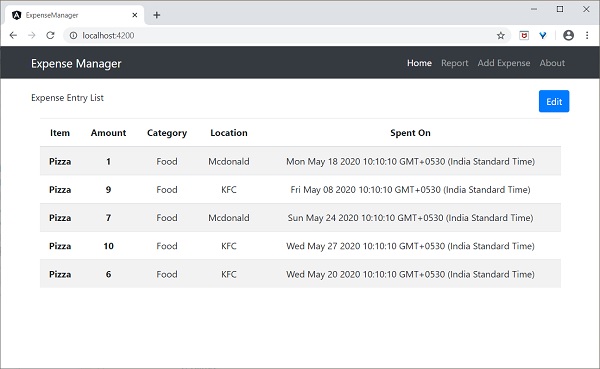Click the Amount column header

pyautogui.click(x=108, y=133)
